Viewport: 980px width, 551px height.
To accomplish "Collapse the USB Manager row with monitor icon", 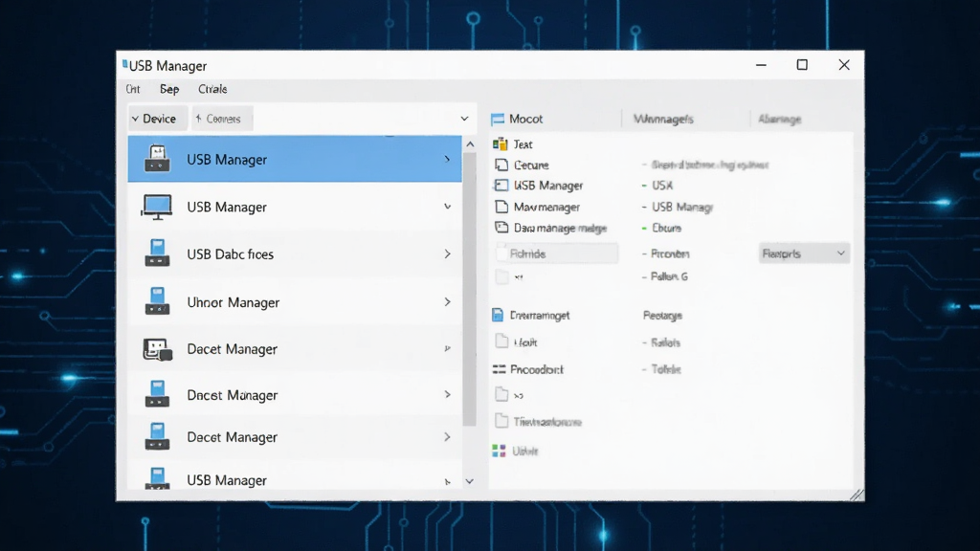I will pyautogui.click(x=448, y=207).
